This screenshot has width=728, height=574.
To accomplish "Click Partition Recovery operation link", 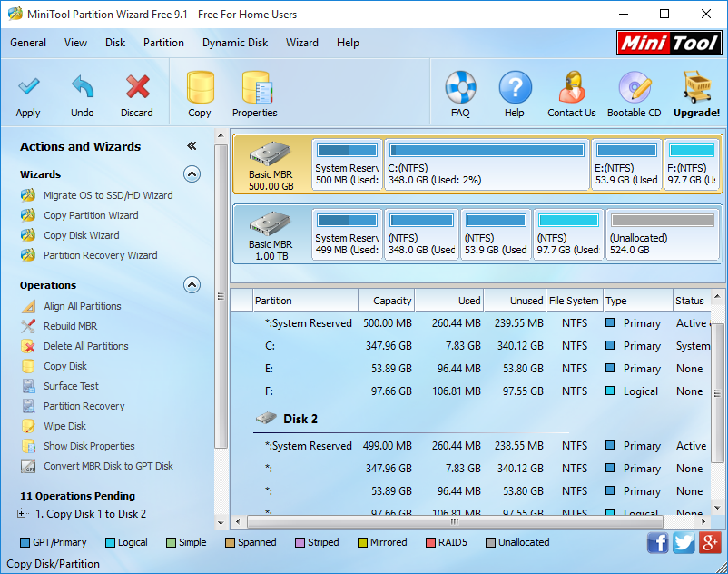I will 84,406.
